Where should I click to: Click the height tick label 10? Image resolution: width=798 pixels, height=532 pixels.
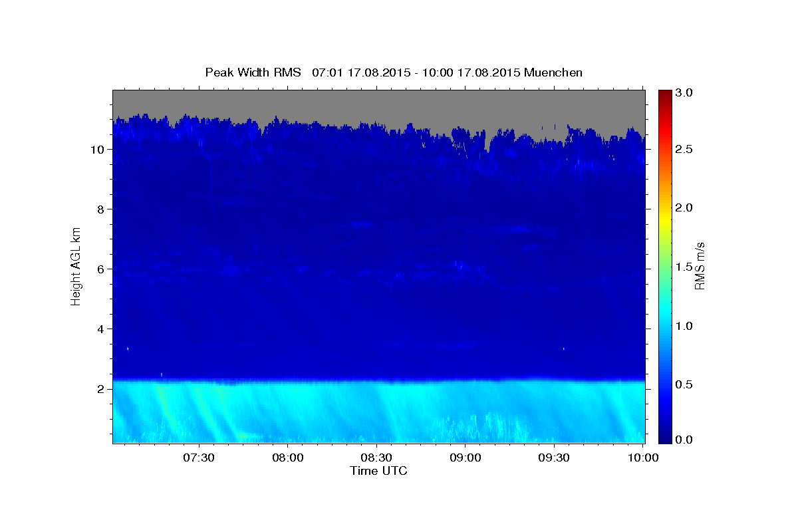pos(99,150)
